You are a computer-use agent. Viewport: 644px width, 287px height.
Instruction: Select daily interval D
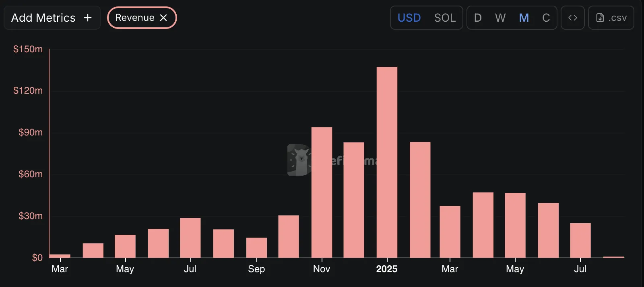point(478,18)
